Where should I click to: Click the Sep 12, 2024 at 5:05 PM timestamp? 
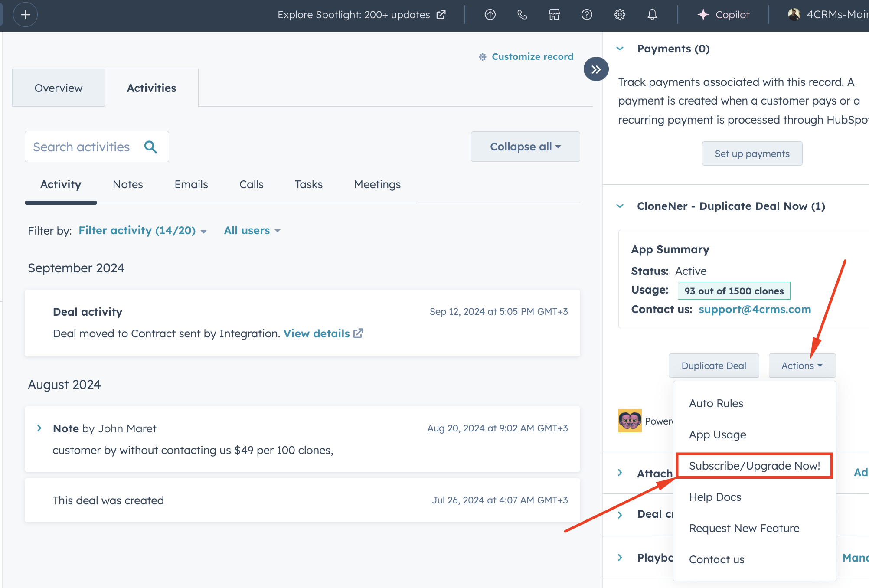tap(499, 311)
